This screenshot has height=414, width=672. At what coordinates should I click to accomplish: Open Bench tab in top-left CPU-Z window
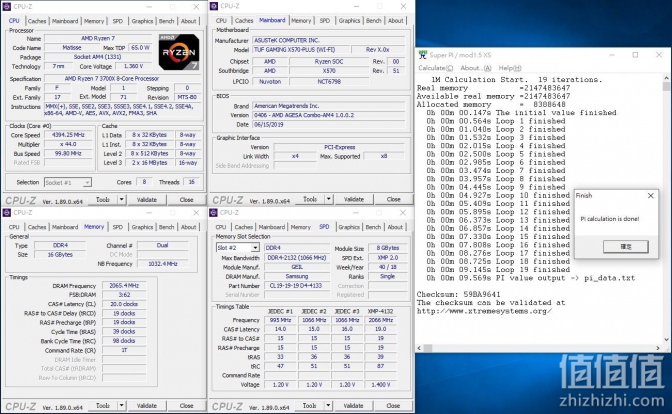tap(166, 21)
